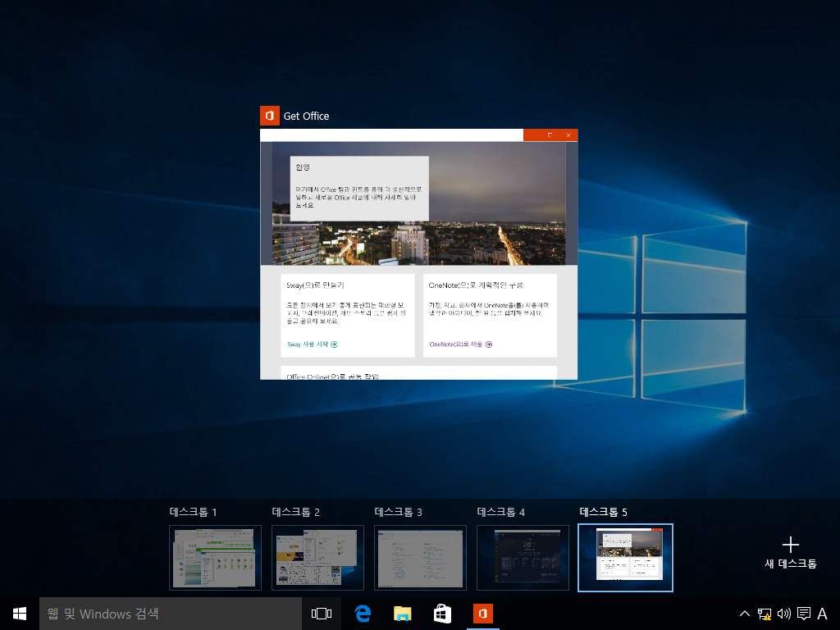The width and height of the screenshot is (840, 630).
Task: Click the web and Windows search box
Action: (x=171, y=614)
